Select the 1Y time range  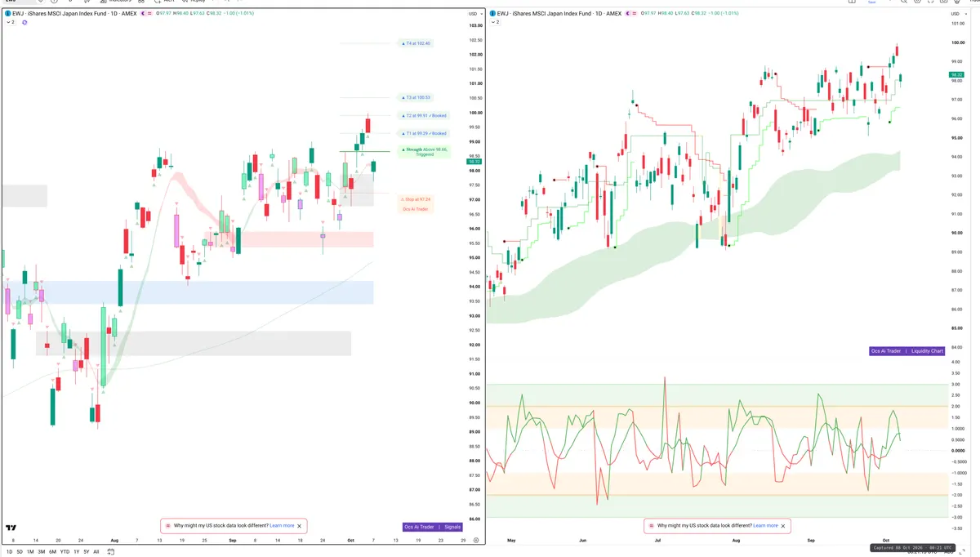[76, 552]
